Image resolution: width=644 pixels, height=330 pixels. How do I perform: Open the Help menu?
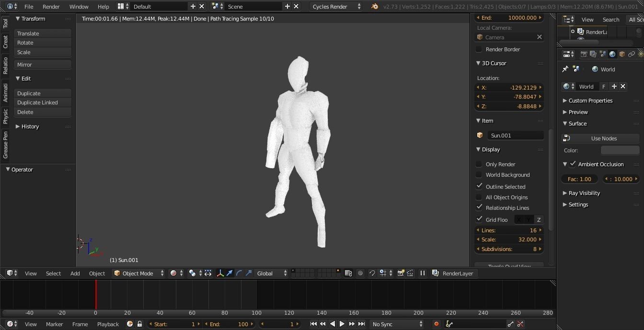pos(103,6)
